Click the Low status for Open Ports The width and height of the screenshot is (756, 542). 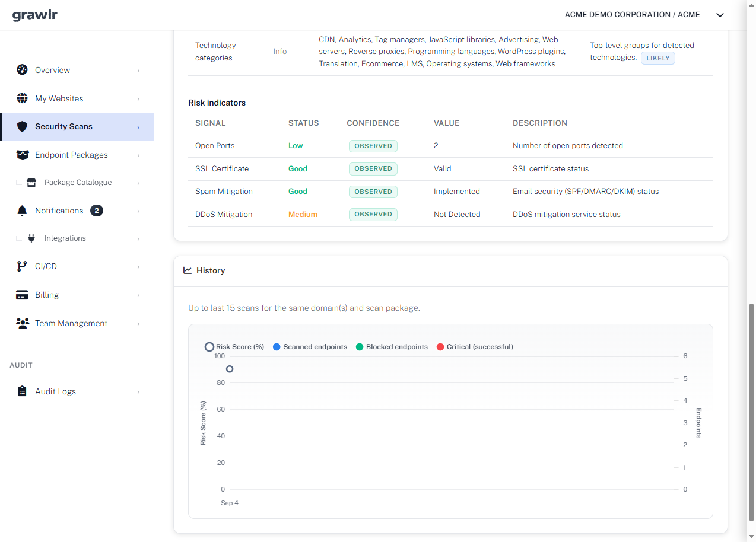click(x=296, y=146)
